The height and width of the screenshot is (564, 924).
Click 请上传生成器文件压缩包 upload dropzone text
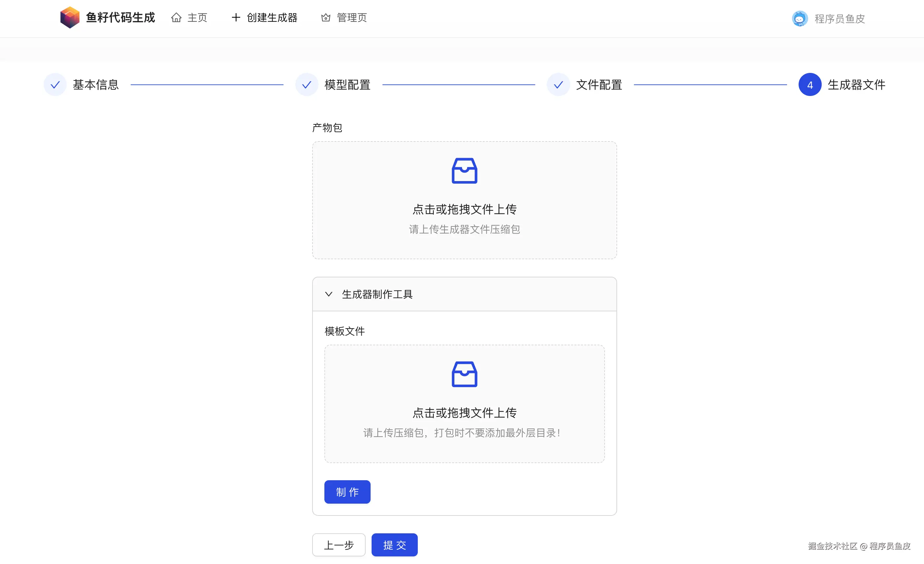(x=464, y=229)
